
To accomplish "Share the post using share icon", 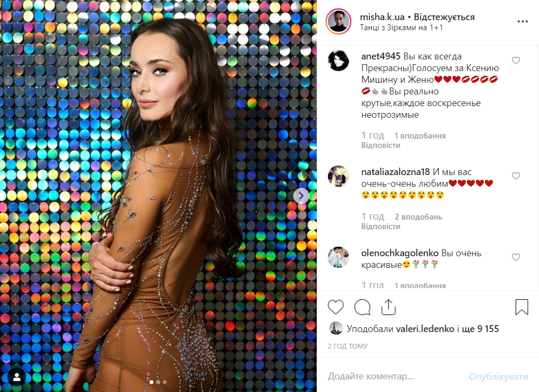I will (x=388, y=307).
